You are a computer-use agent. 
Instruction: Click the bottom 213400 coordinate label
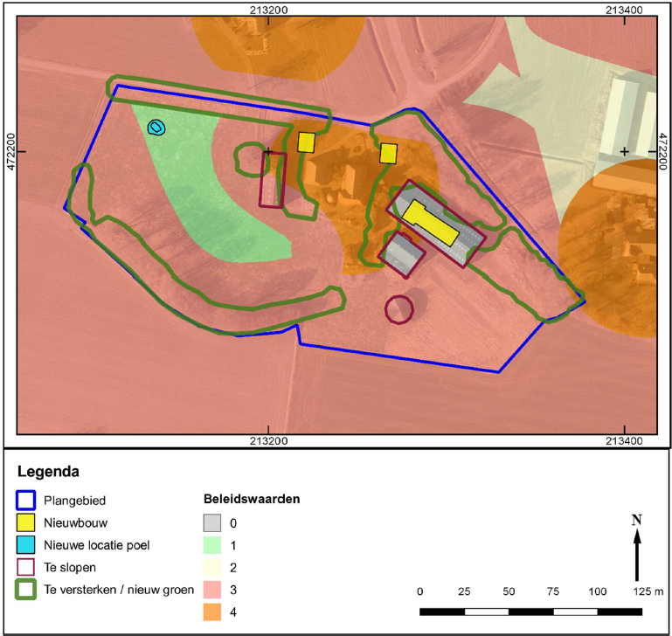[x=624, y=441]
